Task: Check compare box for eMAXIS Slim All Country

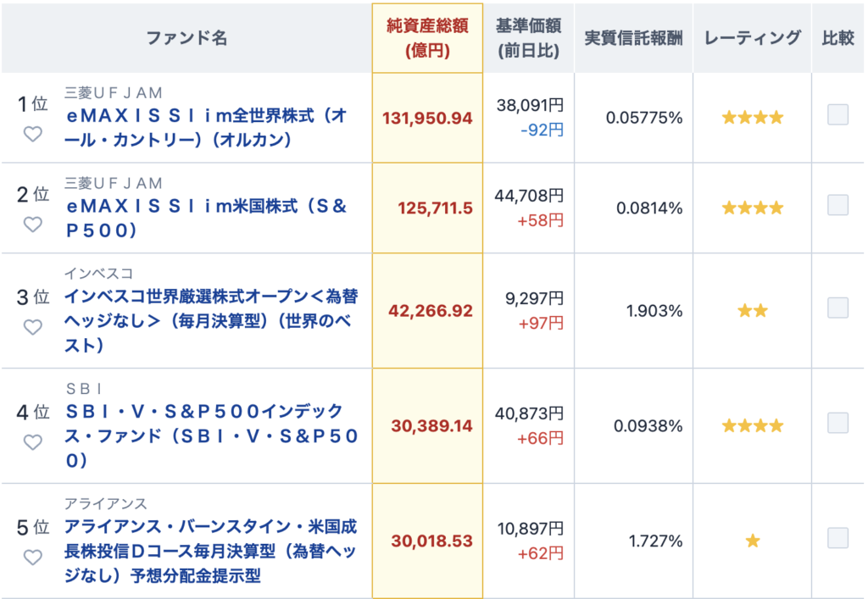Action: coord(837,115)
